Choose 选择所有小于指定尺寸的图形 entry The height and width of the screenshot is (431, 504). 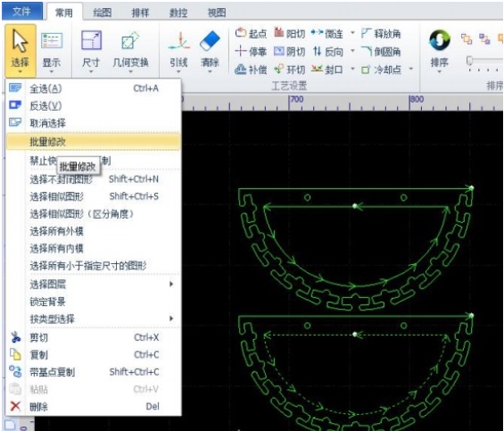click(93, 266)
